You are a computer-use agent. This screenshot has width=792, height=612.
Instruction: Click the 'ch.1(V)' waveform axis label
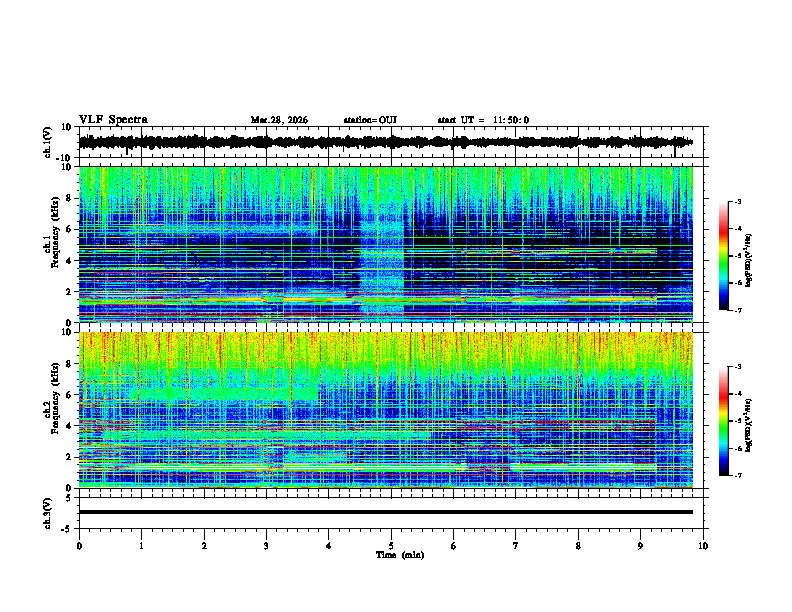click(48, 142)
